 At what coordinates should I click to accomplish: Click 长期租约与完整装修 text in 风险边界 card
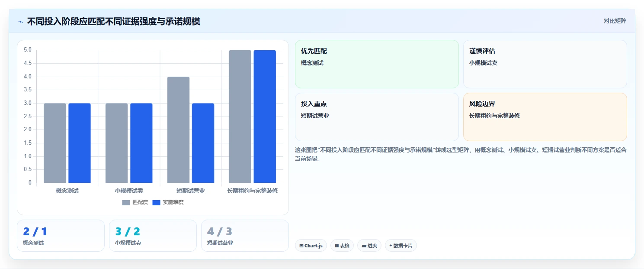494,116
